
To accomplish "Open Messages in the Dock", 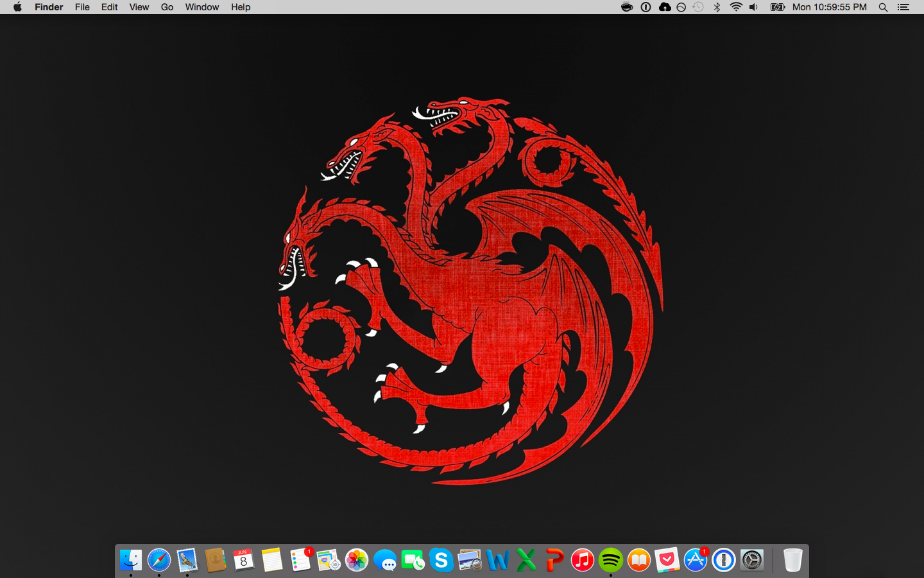I will point(385,560).
